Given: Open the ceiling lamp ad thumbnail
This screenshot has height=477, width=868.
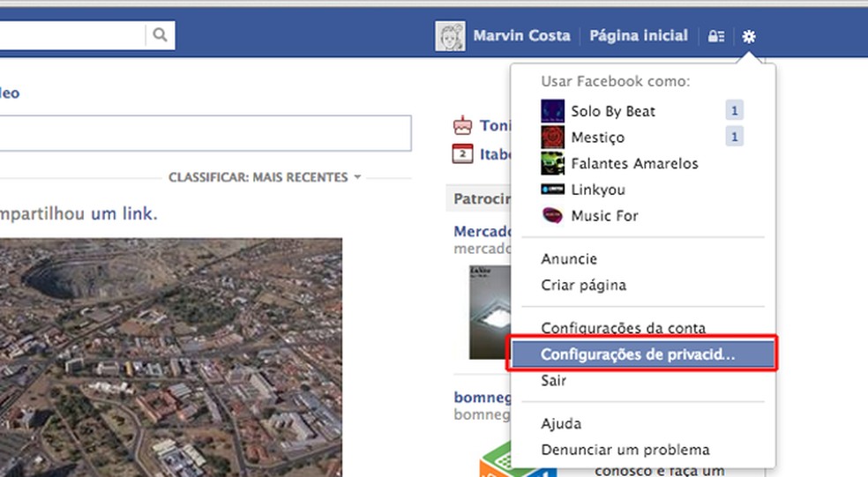Looking at the screenshot, I should click(490, 312).
